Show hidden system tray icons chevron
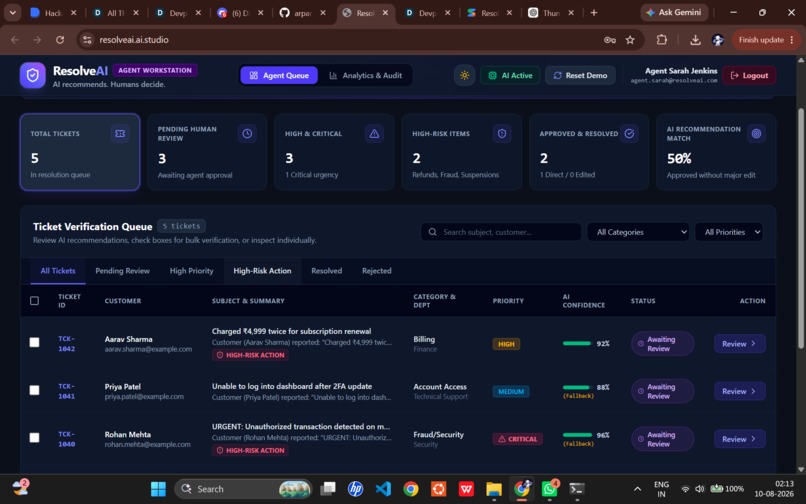806x504 pixels. (x=637, y=489)
